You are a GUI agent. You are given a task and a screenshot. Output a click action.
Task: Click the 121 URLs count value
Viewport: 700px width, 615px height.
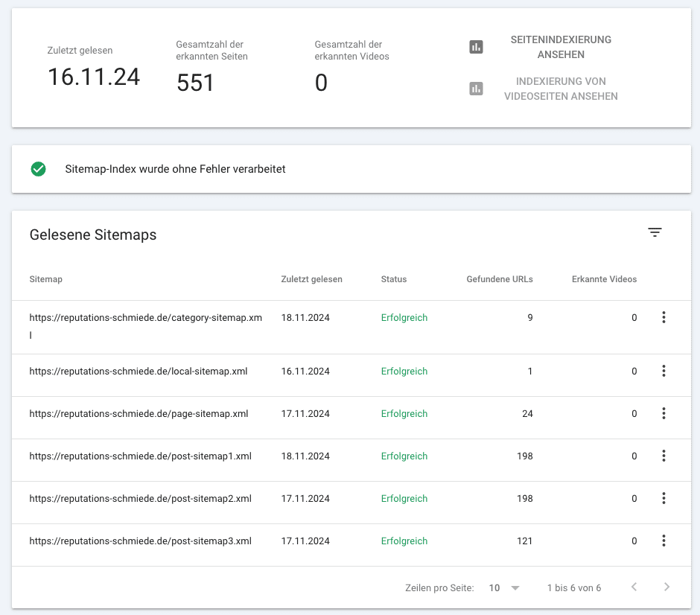[524, 541]
